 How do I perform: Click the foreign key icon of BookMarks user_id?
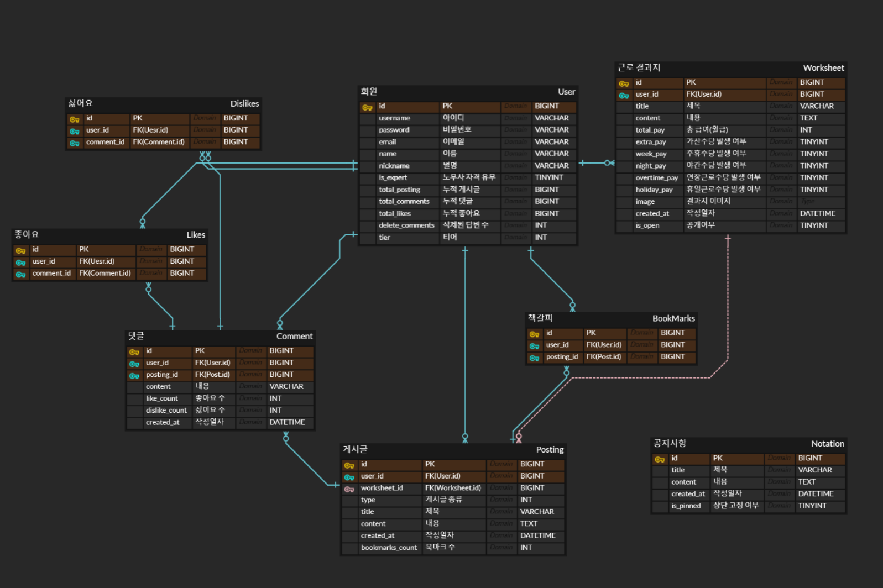coord(534,345)
